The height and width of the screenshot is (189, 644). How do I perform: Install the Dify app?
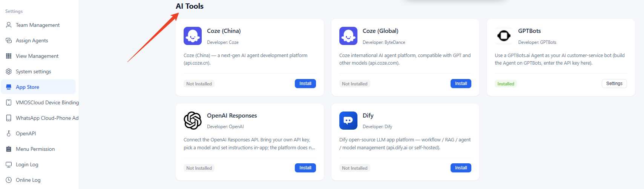pos(461,168)
